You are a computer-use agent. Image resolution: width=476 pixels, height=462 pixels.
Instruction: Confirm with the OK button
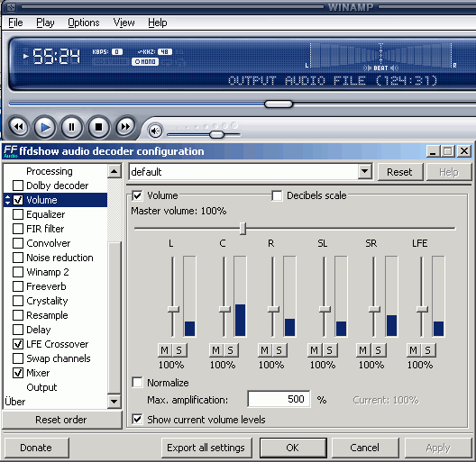(x=293, y=448)
